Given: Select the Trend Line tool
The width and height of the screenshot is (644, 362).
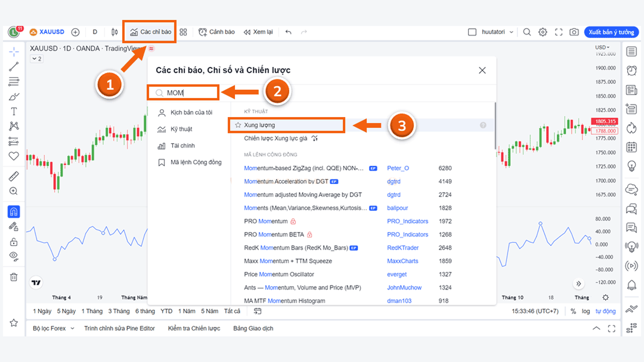Looking at the screenshot, I should pyautogui.click(x=14, y=66).
